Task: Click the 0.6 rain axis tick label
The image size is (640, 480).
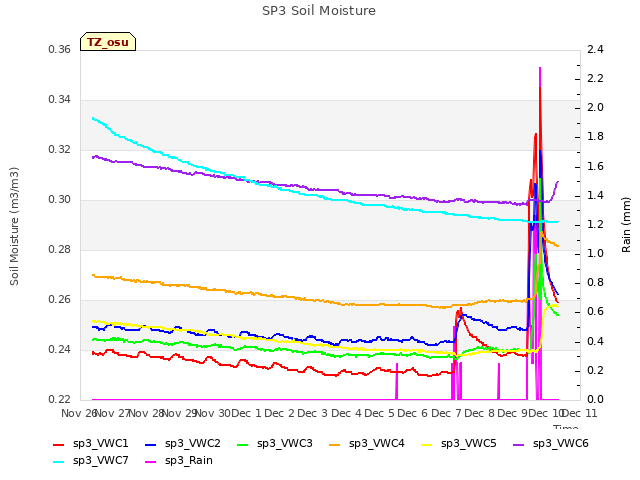Action: point(595,312)
